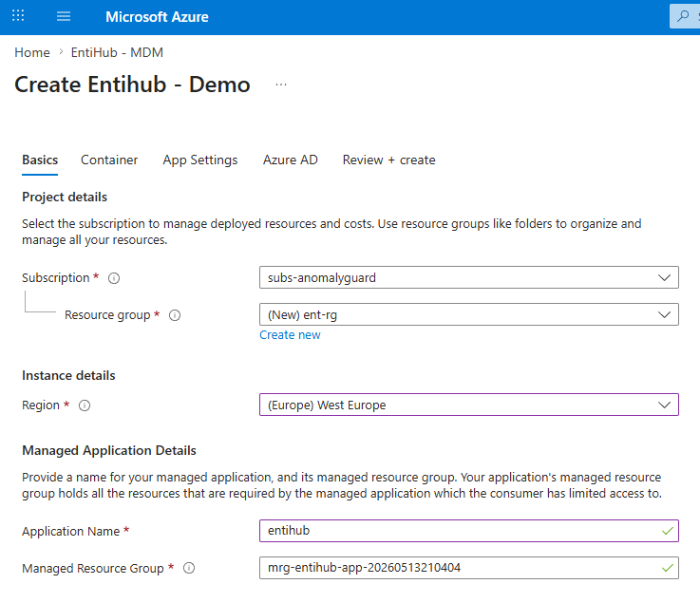The image size is (700, 603).
Task: Click the Region field label
Action: (x=41, y=405)
